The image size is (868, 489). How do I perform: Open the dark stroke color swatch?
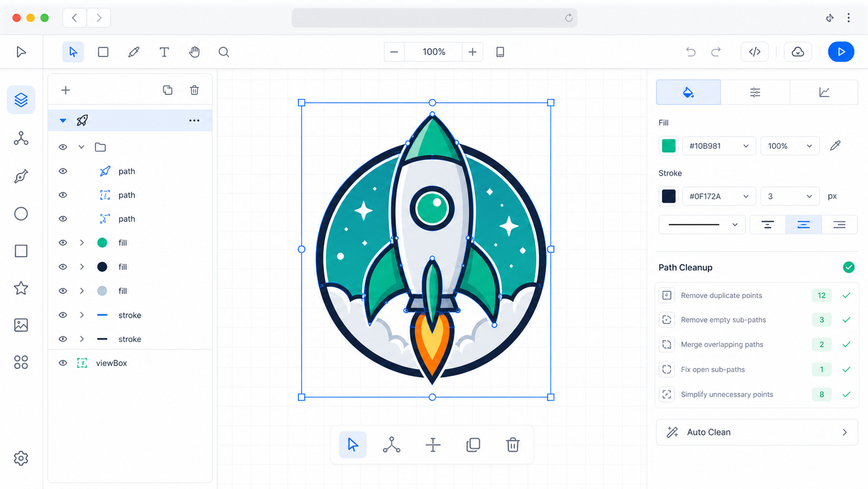pyautogui.click(x=669, y=196)
